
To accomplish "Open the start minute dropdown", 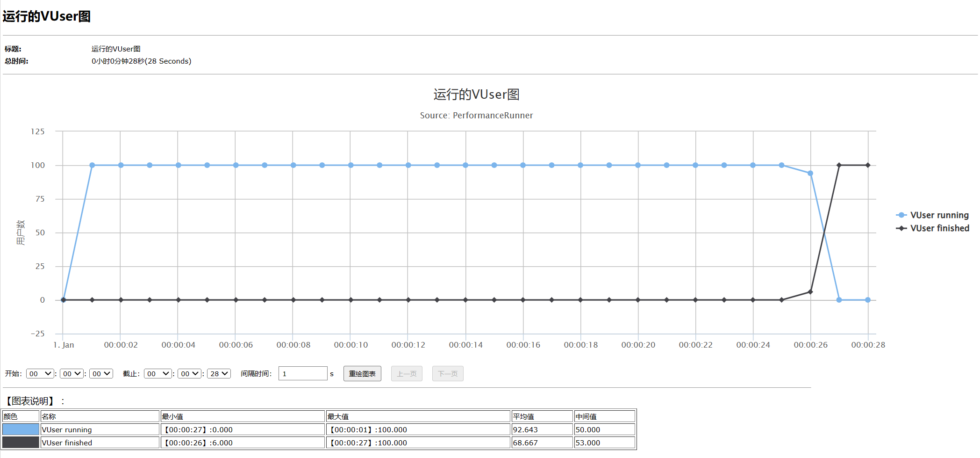I will (x=72, y=373).
